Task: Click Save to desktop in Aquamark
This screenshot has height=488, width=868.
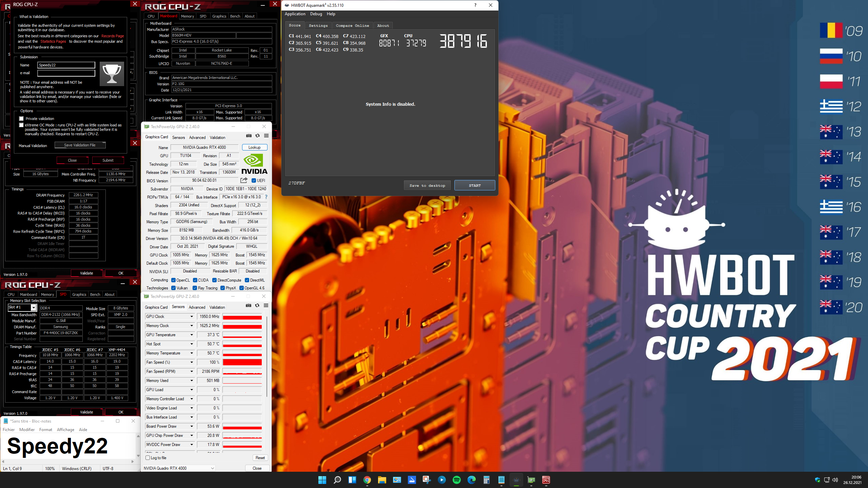Action: 427,185
